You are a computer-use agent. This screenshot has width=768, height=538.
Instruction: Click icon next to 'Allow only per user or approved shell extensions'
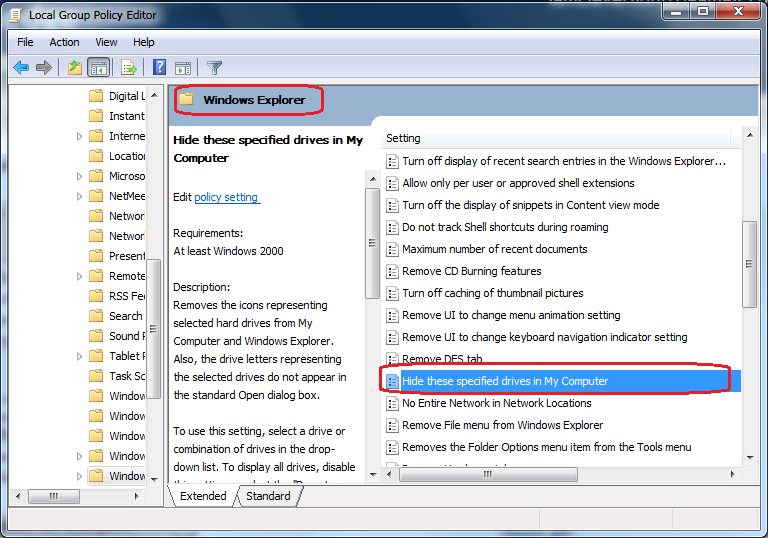[x=392, y=183]
